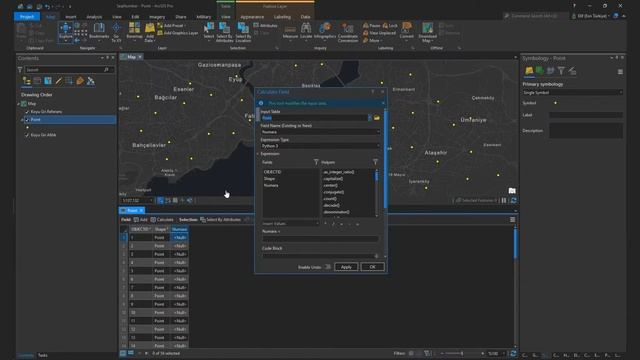
Task: Switch to the Labeling ribbon tab
Action: (282, 17)
